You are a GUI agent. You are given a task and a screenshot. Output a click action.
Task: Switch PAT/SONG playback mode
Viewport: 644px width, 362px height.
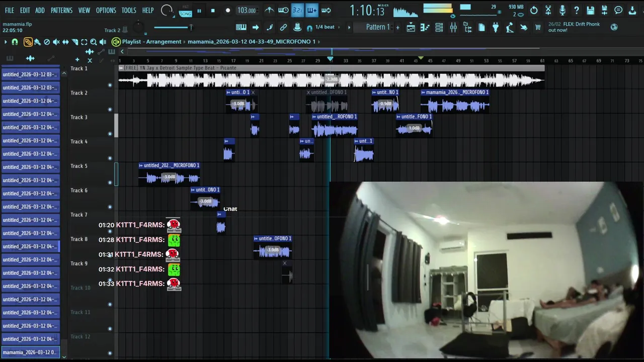click(186, 11)
